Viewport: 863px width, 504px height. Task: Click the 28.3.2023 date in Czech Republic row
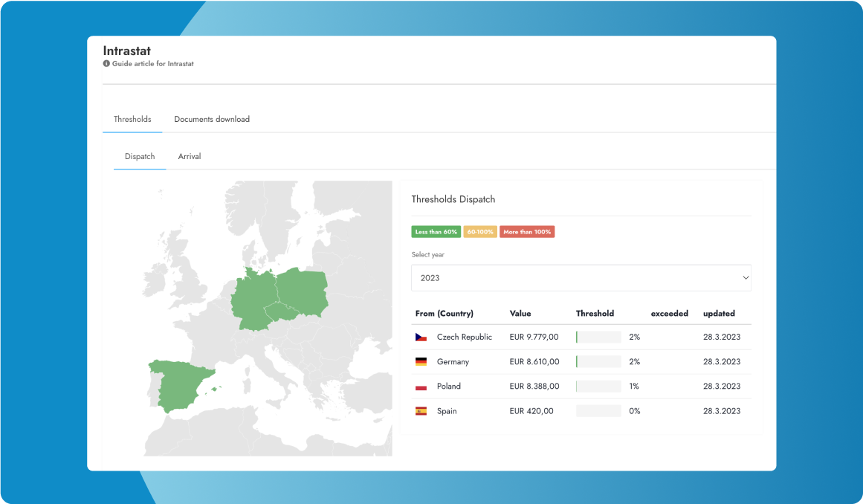pos(722,337)
